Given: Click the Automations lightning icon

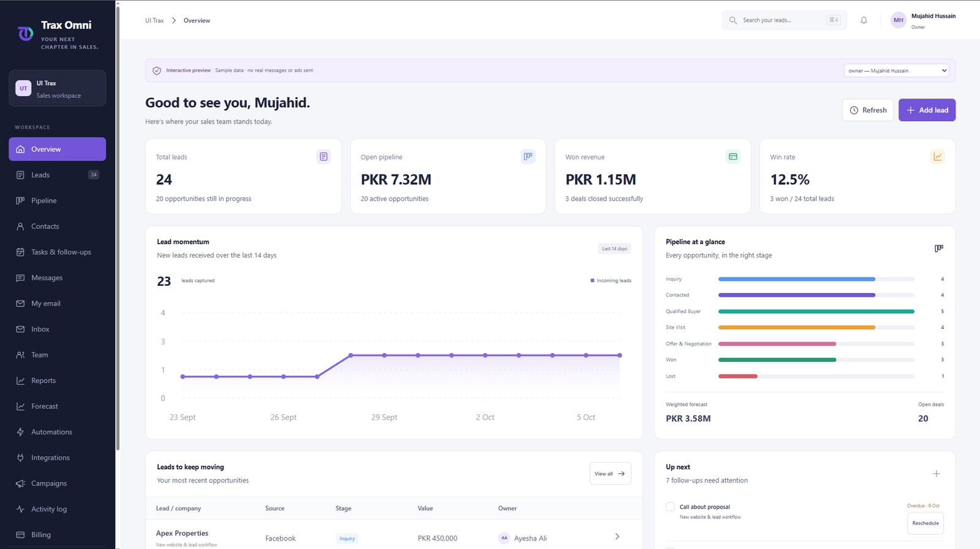Looking at the screenshot, I should pyautogui.click(x=20, y=432).
